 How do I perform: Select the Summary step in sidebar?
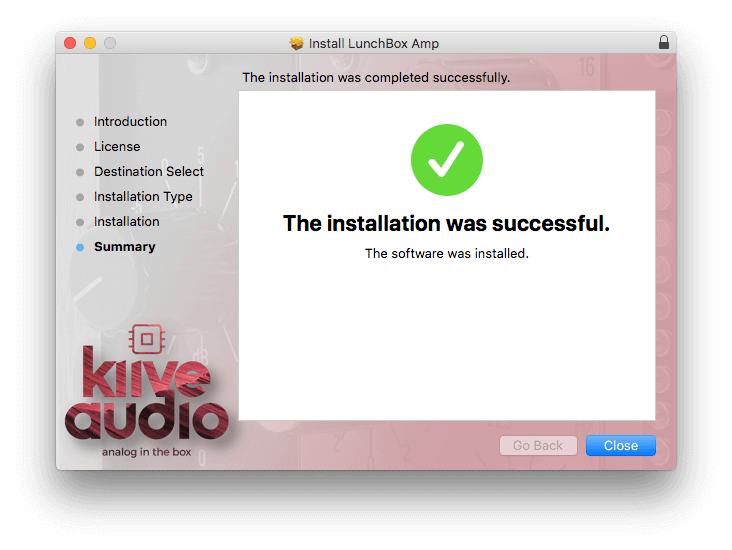pyautogui.click(x=125, y=247)
